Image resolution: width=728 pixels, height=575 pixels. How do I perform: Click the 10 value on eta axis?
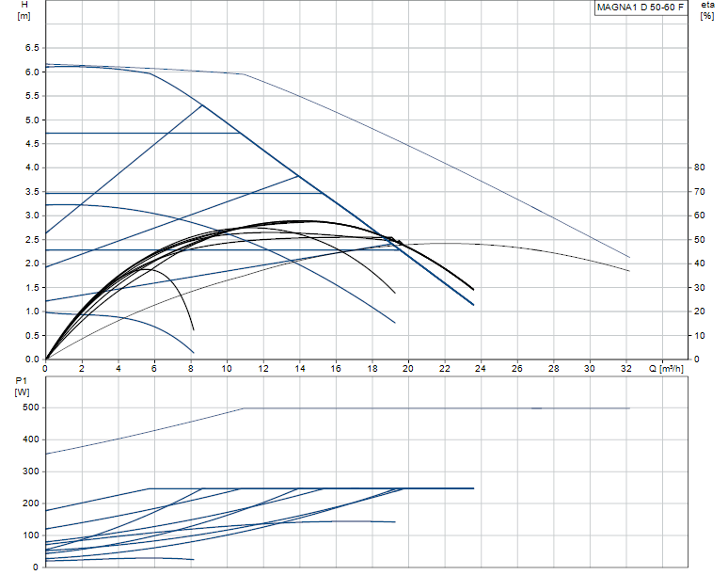point(699,335)
